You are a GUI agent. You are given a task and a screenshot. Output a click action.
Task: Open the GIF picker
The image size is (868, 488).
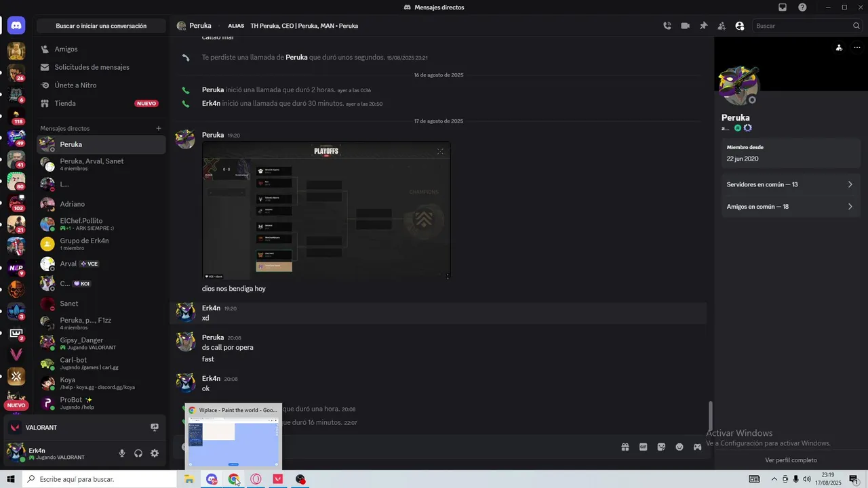[643, 447]
